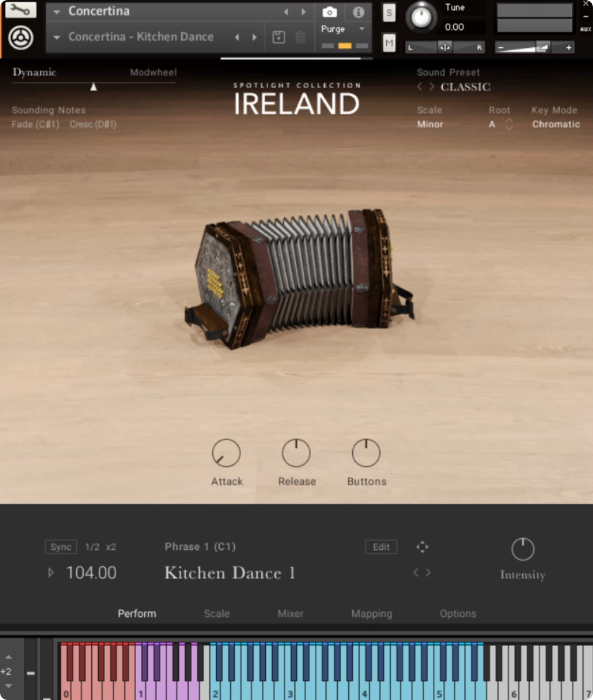Click the phrase drag-to-DAW arrows icon
593x700 pixels.
click(x=422, y=547)
